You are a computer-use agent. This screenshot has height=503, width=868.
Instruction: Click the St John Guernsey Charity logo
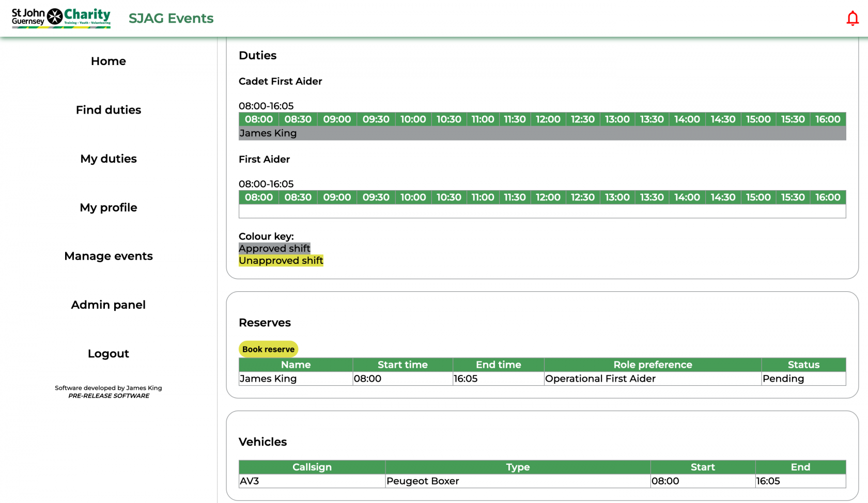[x=60, y=17]
